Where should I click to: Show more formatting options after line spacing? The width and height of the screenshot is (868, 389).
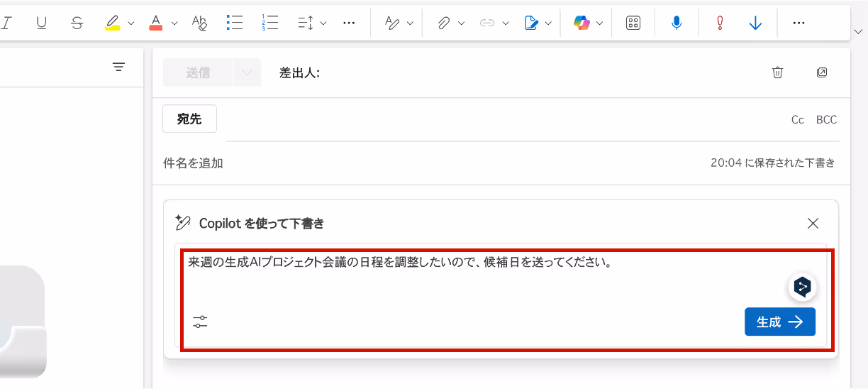pos(348,23)
